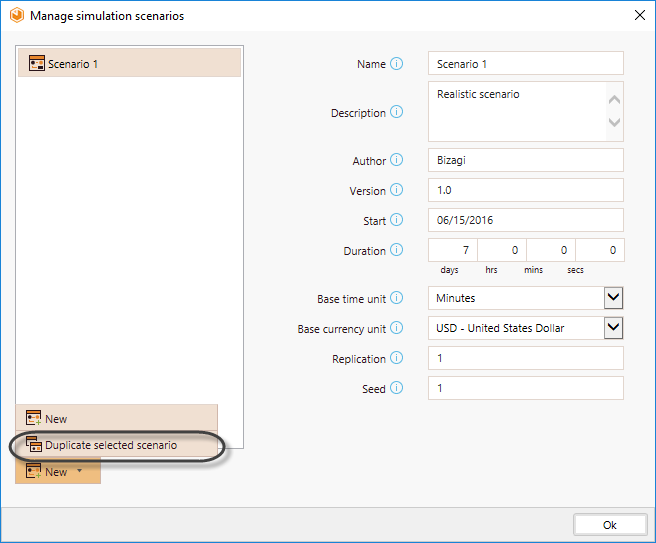Click the info icon beside Description
This screenshot has height=543, width=656.
pos(396,112)
